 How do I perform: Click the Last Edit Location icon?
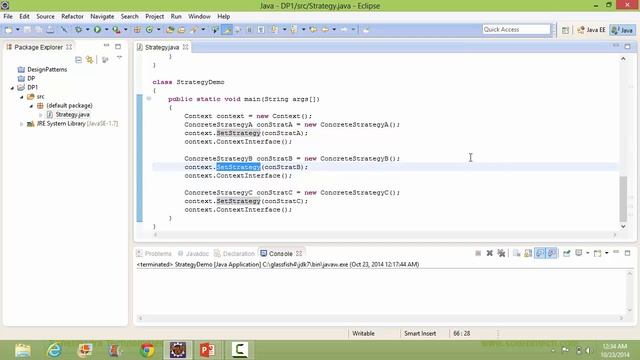tap(313, 30)
